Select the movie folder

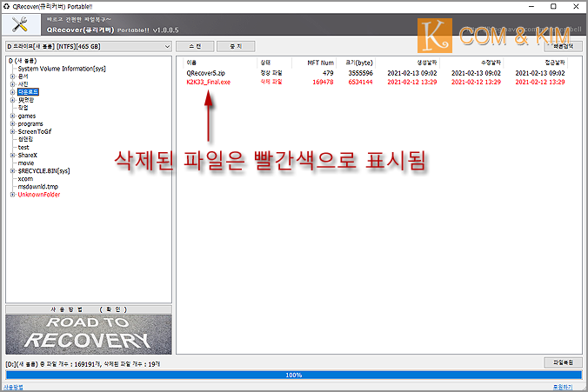click(x=26, y=163)
